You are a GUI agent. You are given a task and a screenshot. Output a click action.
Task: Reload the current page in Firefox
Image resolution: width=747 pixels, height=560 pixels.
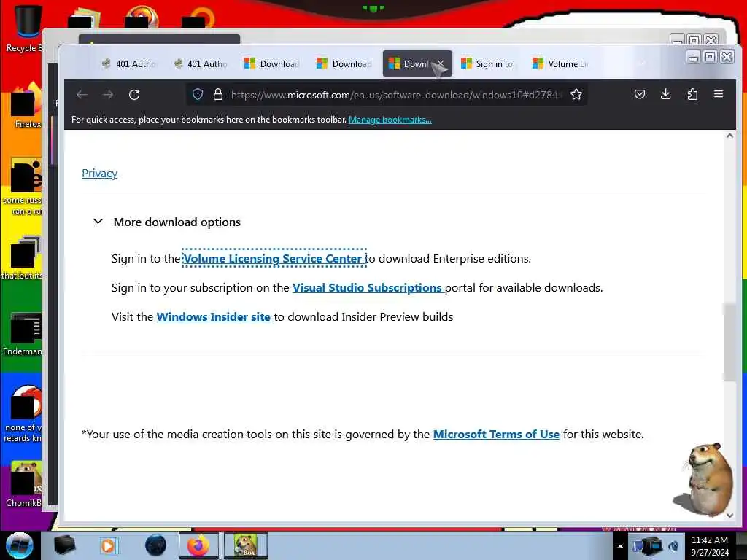(x=134, y=95)
